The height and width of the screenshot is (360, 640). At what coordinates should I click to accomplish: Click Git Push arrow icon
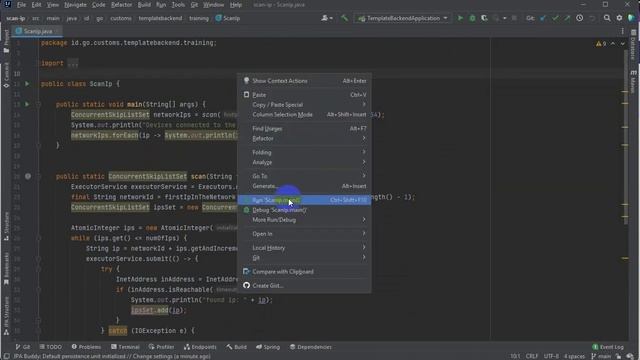567,18
